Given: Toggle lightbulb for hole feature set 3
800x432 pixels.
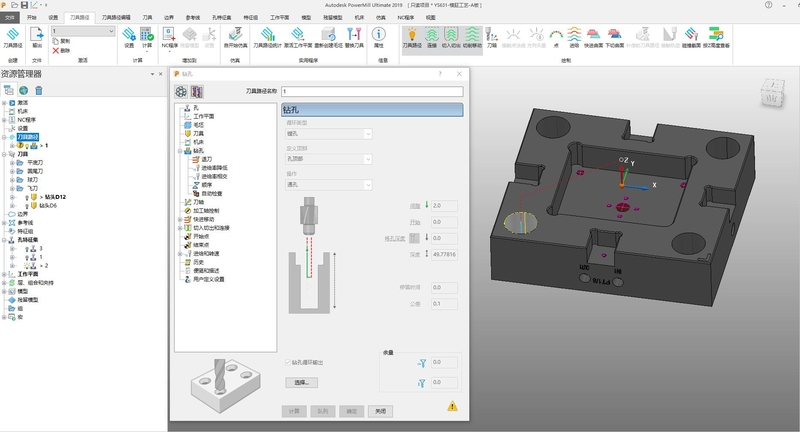Looking at the screenshot, I should 27,248.
